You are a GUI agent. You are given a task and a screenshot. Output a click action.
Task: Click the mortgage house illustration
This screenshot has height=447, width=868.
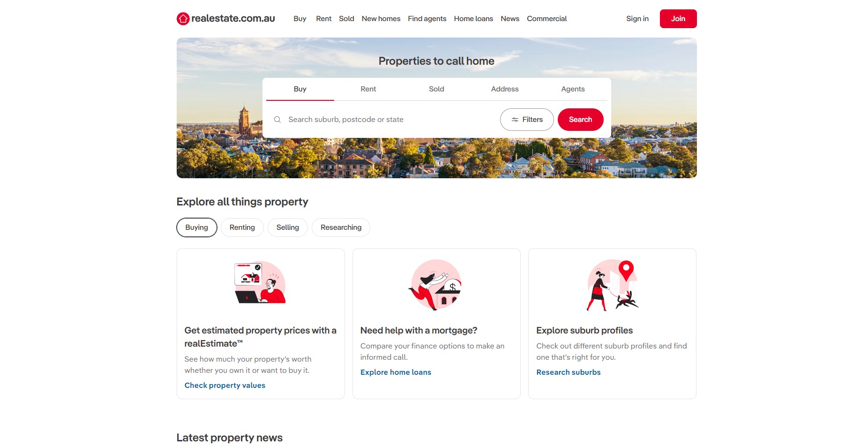[x=436, y=285]
